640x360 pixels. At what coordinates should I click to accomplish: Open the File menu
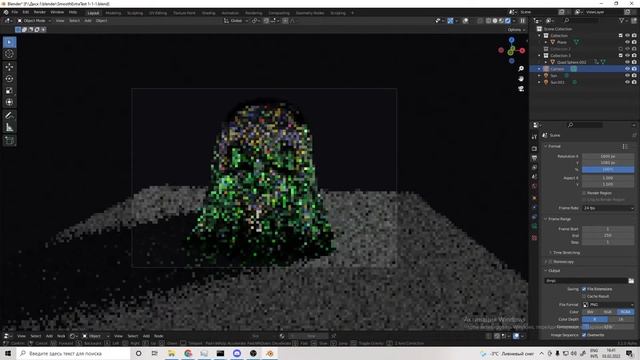(x=15, y=12)
